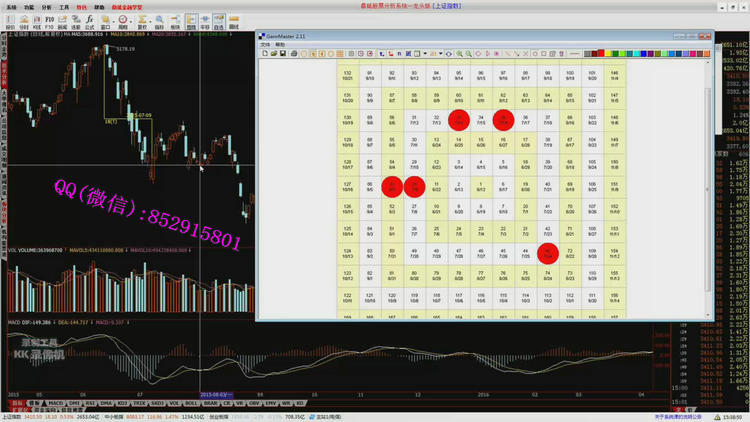Click the 周期 clock toolbar icon
The image size is (750, 422).
pyautogui.click(x=122, y=22)
